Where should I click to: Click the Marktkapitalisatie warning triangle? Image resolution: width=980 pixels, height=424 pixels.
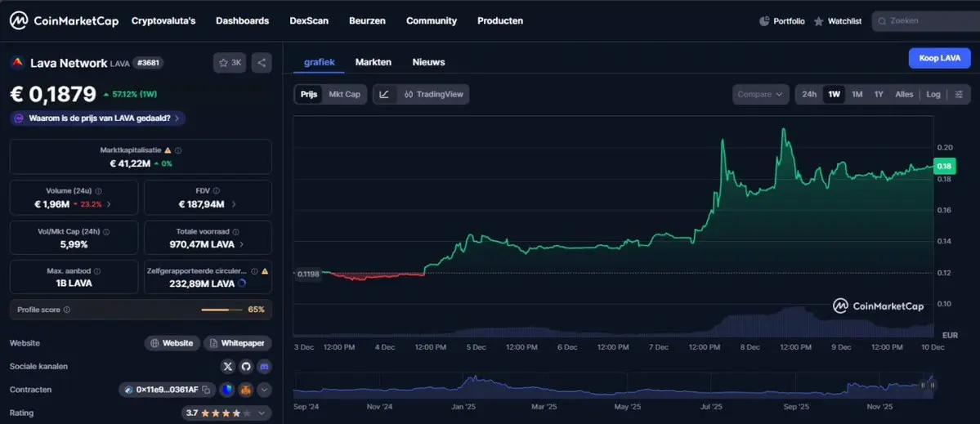click(168, 150)
